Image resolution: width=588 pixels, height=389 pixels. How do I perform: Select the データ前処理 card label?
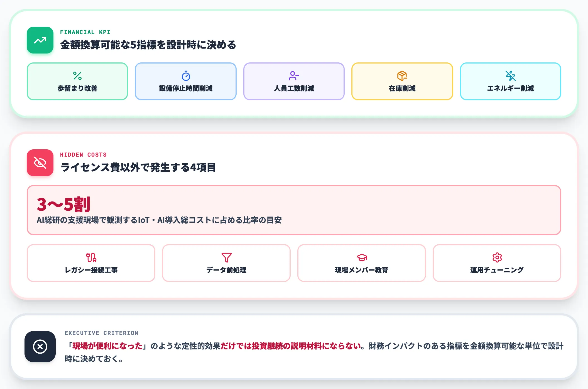[226, 270]
